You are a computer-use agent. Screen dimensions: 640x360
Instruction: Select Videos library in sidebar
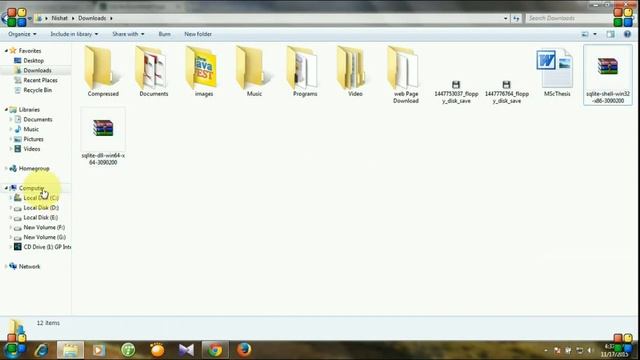coord(31,149)
